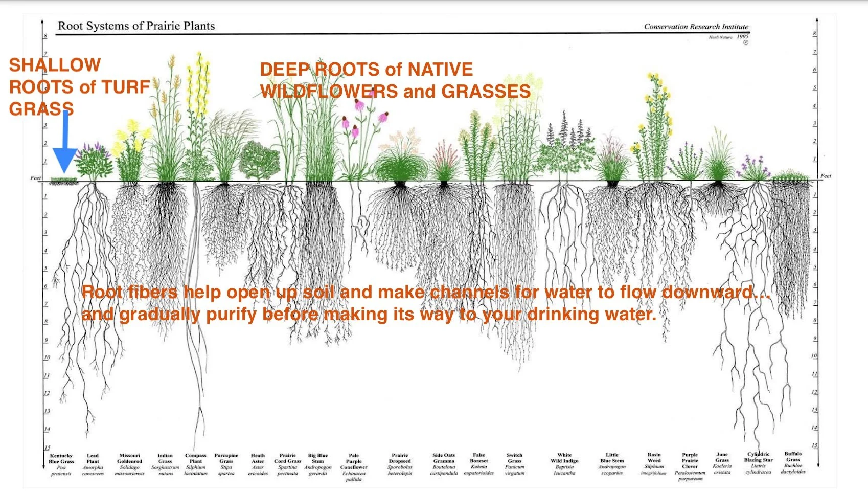The image size is (868, 492).
Task: Click the "Root fibers help open up soil" caption
Action: [x=425, y=303]
